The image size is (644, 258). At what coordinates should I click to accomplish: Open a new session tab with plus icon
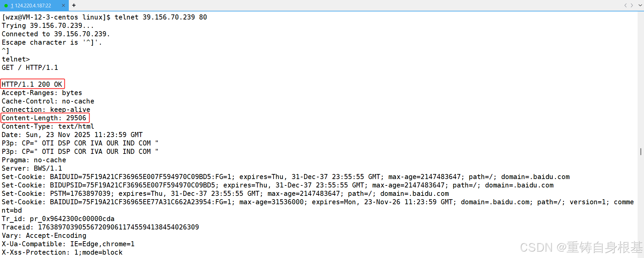pyautogui.click(x=74, y=5)
